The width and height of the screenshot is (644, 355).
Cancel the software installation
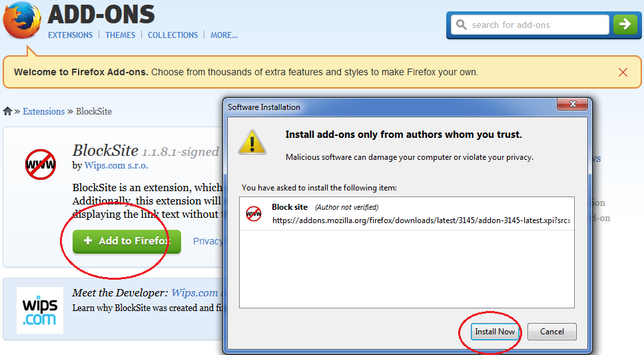551,332
